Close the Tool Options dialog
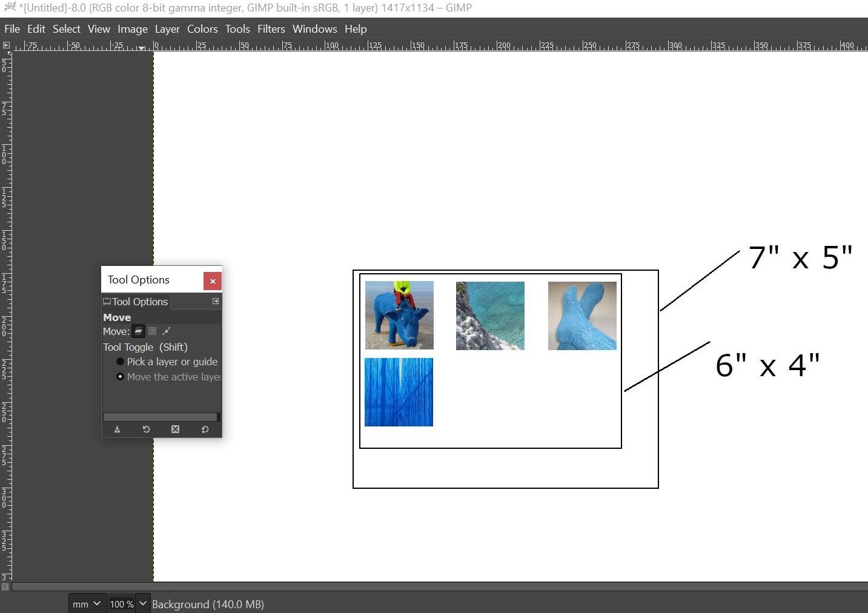The width and height of the screenshot is (868, 613). 213,280
